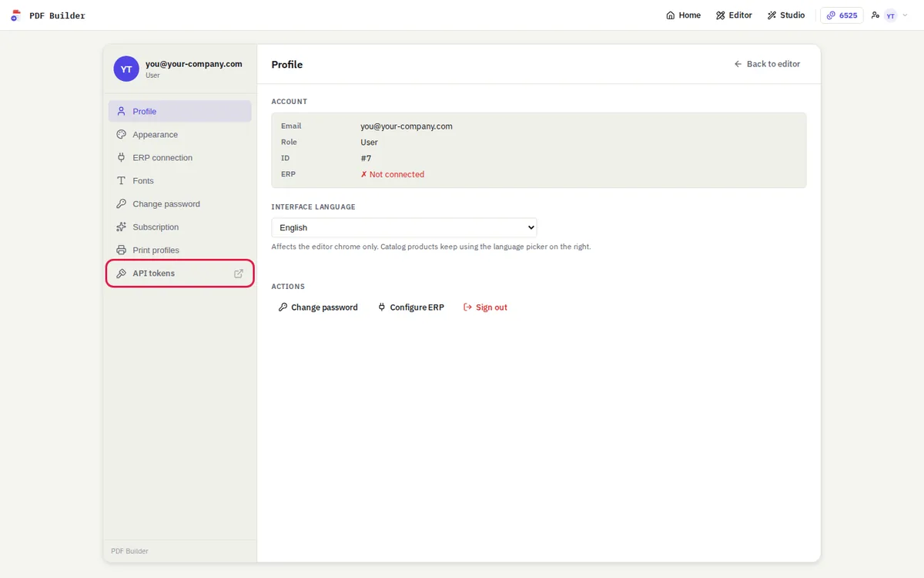The image size is (924, 578).
Task: Click the PDF Builder footer label
Action: click(129, 551)
